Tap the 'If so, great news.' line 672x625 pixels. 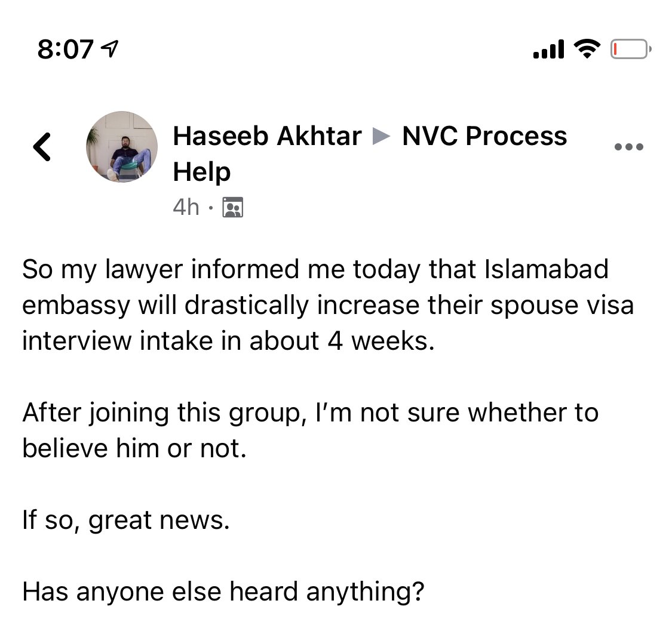coord(126,521)
